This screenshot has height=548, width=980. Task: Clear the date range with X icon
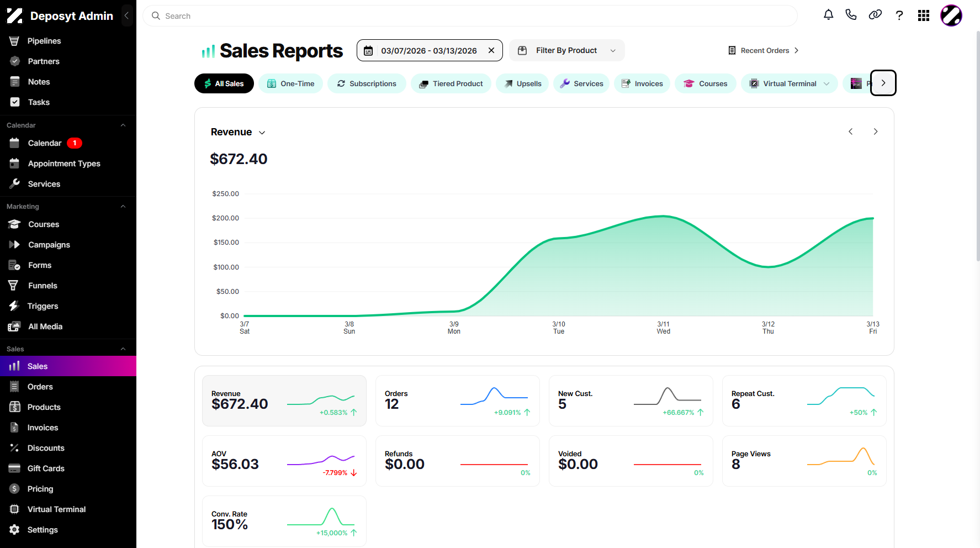pos(491,50)
